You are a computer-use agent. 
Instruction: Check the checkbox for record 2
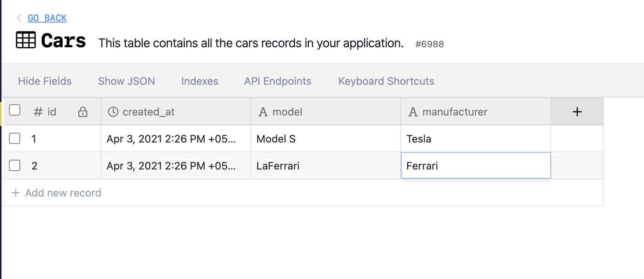point(15,165)
